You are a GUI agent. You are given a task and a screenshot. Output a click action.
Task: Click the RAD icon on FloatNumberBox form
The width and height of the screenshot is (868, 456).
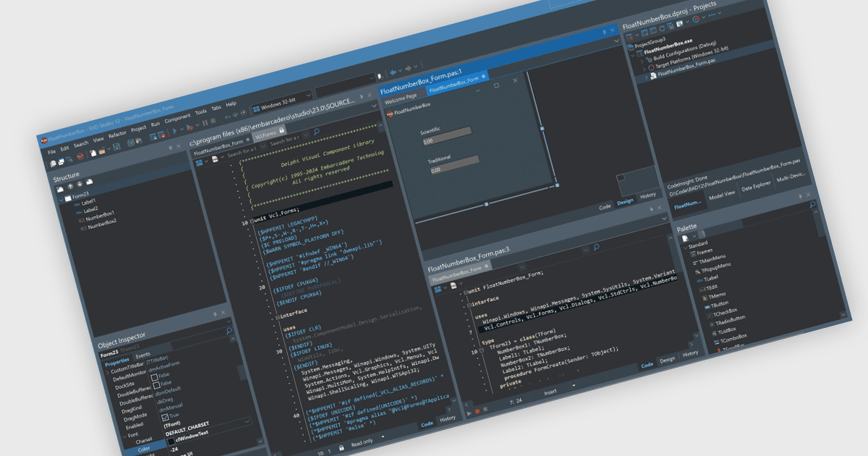click(x=389, y=114)
